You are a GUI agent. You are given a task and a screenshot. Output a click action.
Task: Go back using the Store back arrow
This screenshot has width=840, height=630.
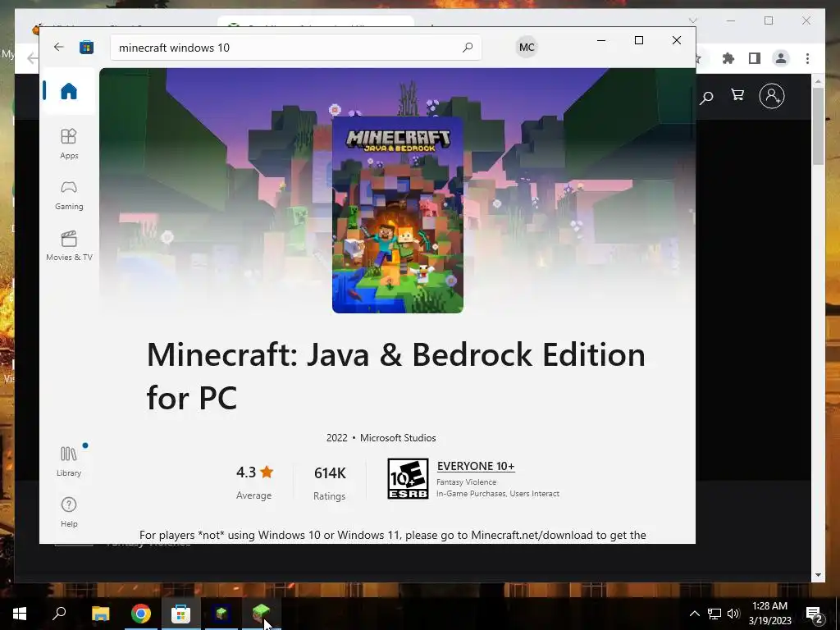pos(59,47)
